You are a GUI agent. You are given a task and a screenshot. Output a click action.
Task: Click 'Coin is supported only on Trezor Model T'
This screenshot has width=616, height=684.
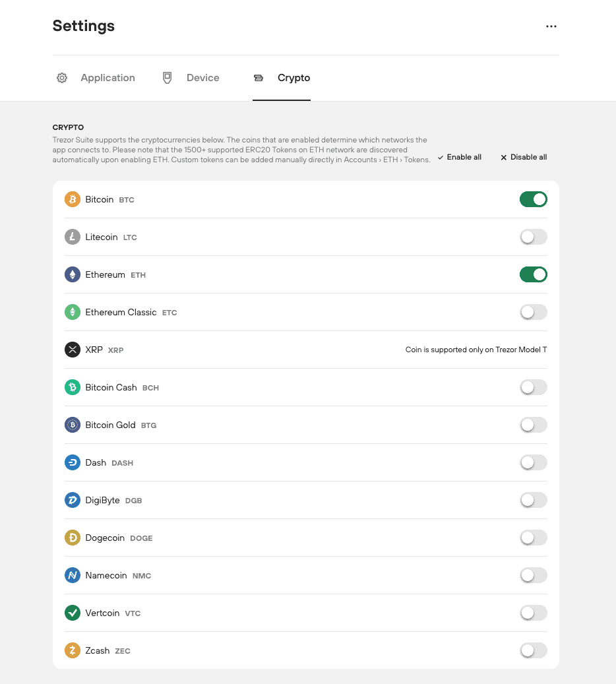point(476,350)
